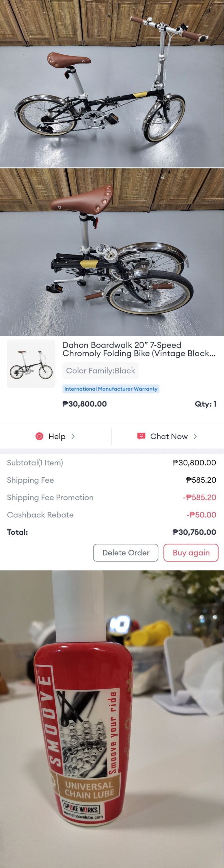This screenshot has height=868, width=224.
Task: Tap the Shipping Fee Promotion row
Action: pyautogui.click(x=112, y=497)
